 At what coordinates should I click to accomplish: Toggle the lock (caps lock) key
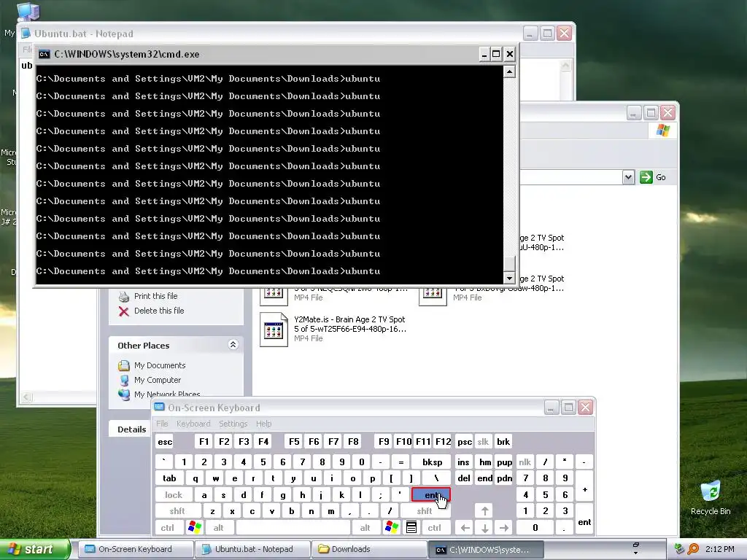tap(174, 495)
